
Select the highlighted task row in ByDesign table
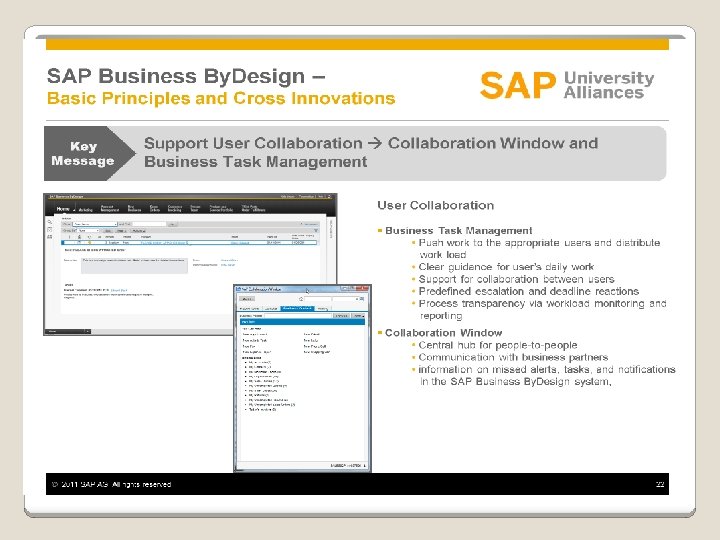189,242
